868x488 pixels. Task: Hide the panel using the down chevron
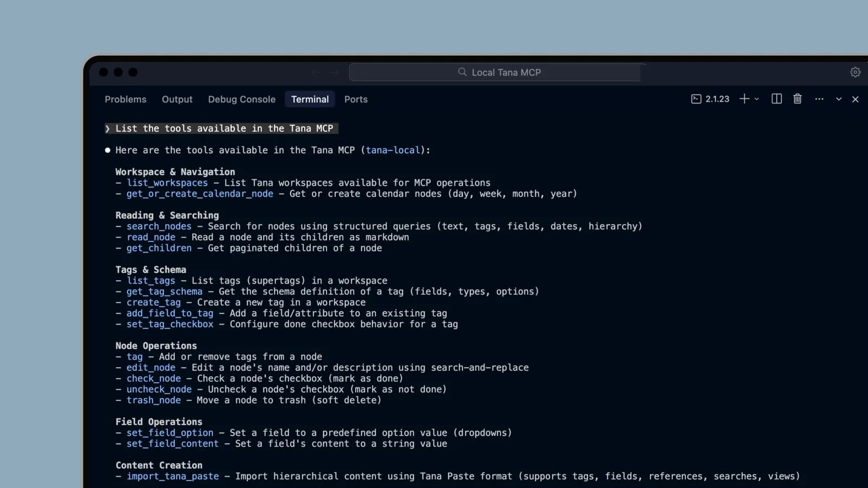pyautogui.click(x=838, y=99)
